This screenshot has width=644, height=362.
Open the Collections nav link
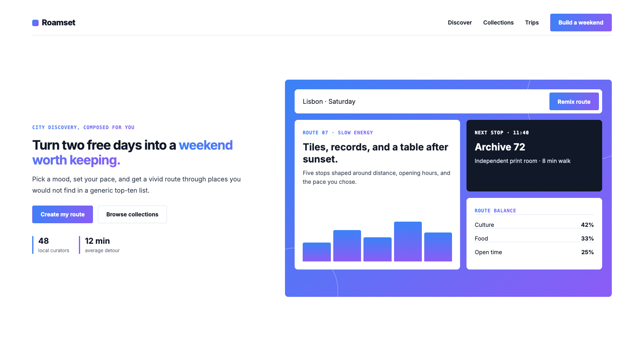[498, 23]
